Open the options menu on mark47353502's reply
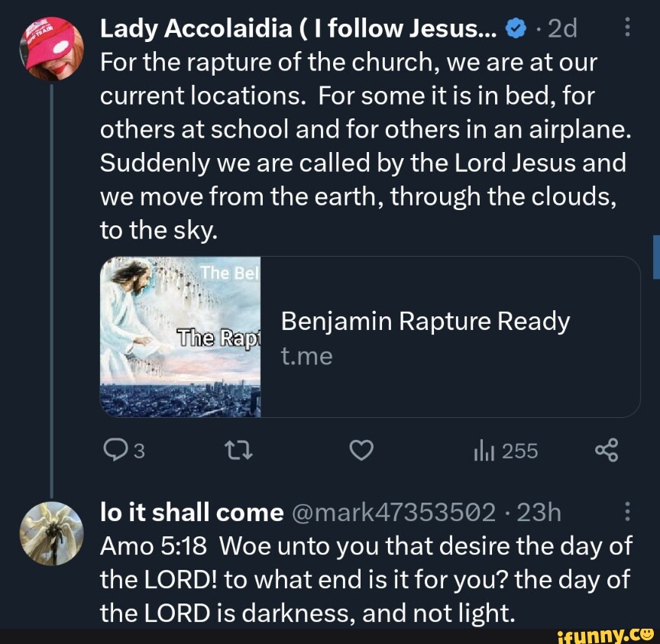 click(x=629, y=510)
